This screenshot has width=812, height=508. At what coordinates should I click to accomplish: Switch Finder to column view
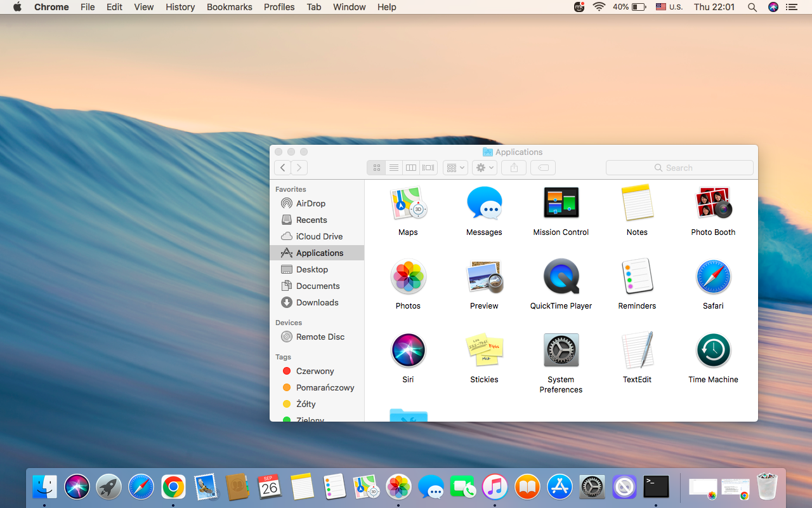[x=411, y=168]
